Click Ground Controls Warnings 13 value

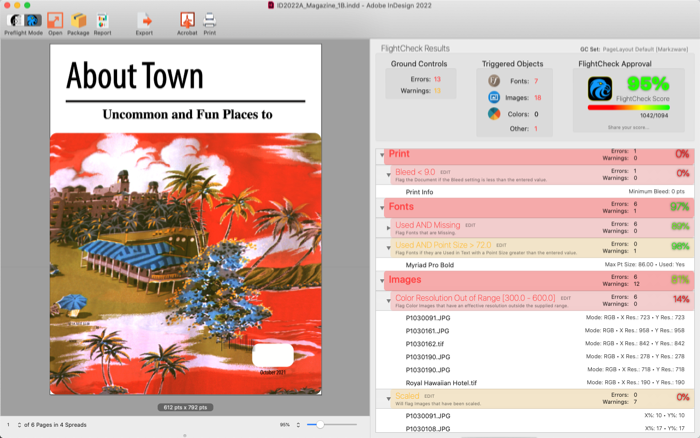437,91
